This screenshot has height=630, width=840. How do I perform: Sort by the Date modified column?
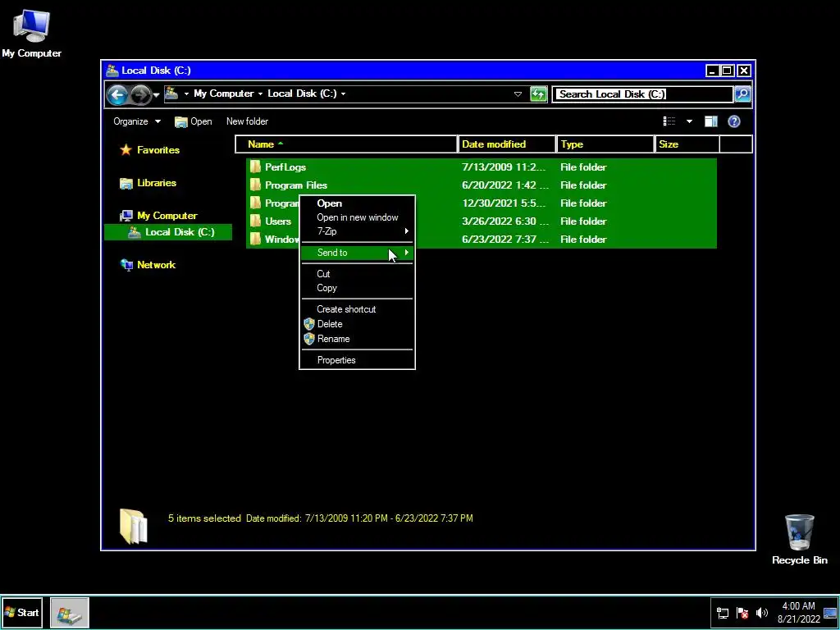[507, 144]
